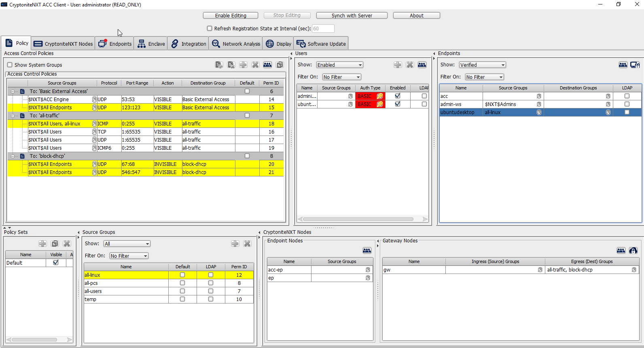Toggle Visible checkbox for Default policy set

(56, 263)
